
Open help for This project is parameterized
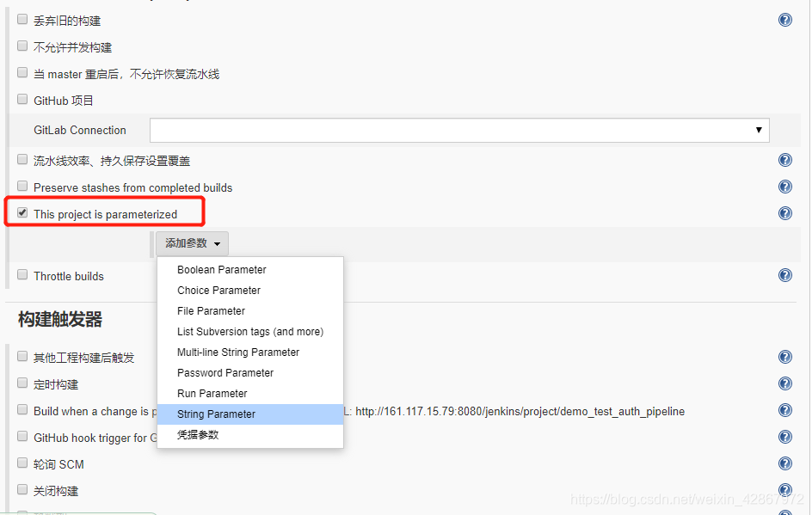pyautogui.click(x=785, y=213)
